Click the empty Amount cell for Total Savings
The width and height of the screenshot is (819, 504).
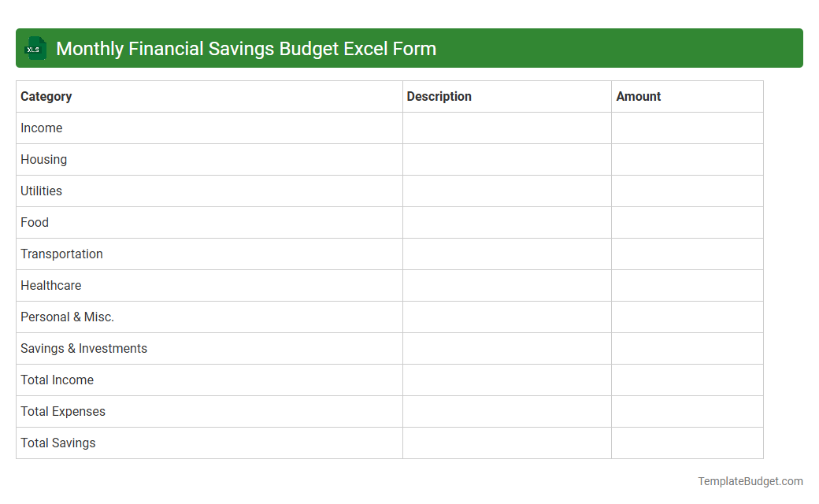[687, 443]
